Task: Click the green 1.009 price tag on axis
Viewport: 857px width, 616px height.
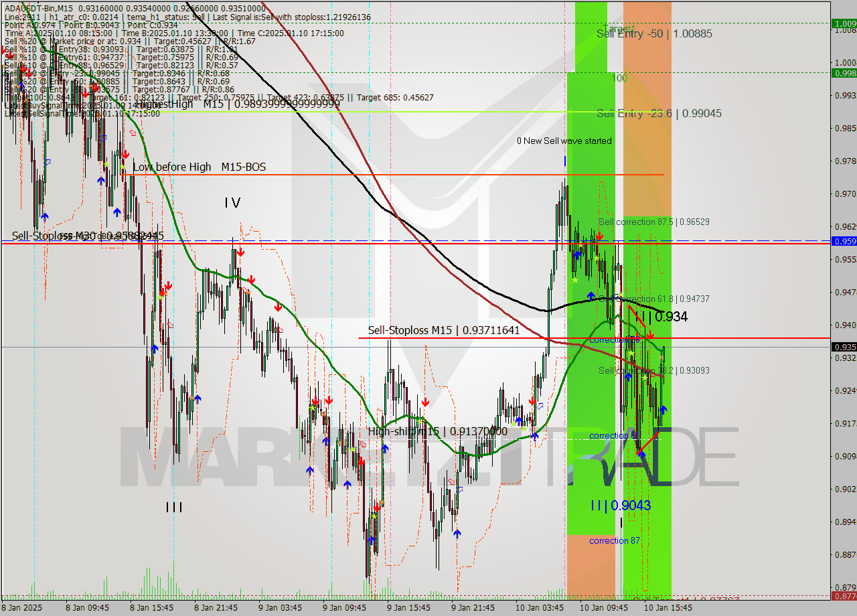Action: [x=844, y=23]
